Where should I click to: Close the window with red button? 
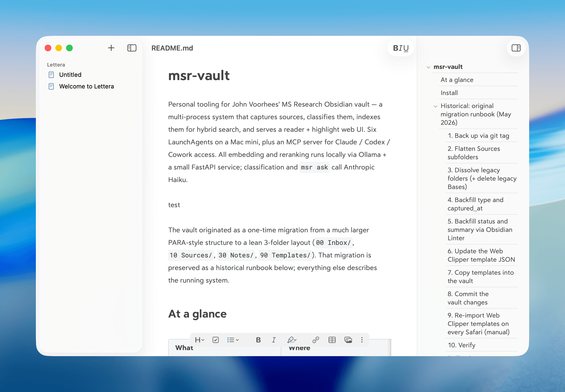[48, 48]
